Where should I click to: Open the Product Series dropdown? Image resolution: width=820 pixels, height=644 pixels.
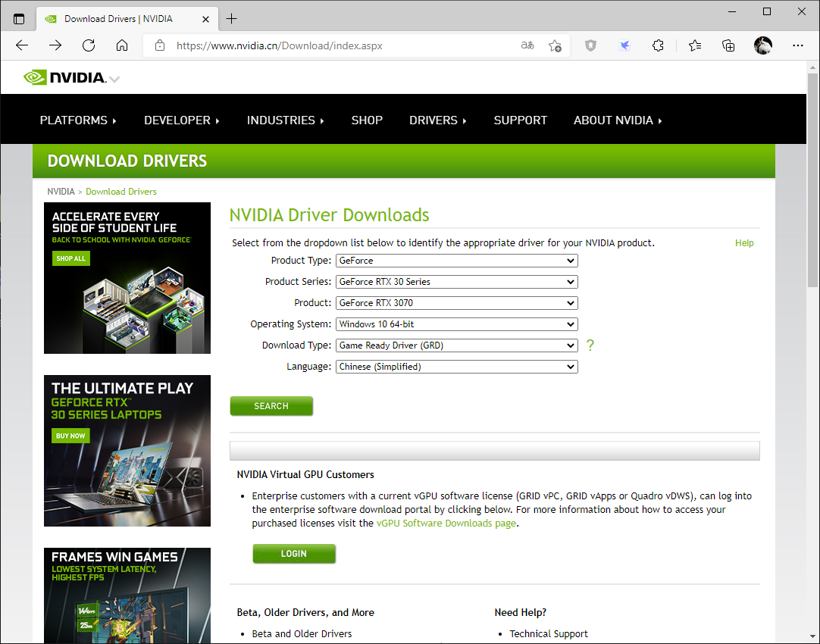[x=456, y=282]
